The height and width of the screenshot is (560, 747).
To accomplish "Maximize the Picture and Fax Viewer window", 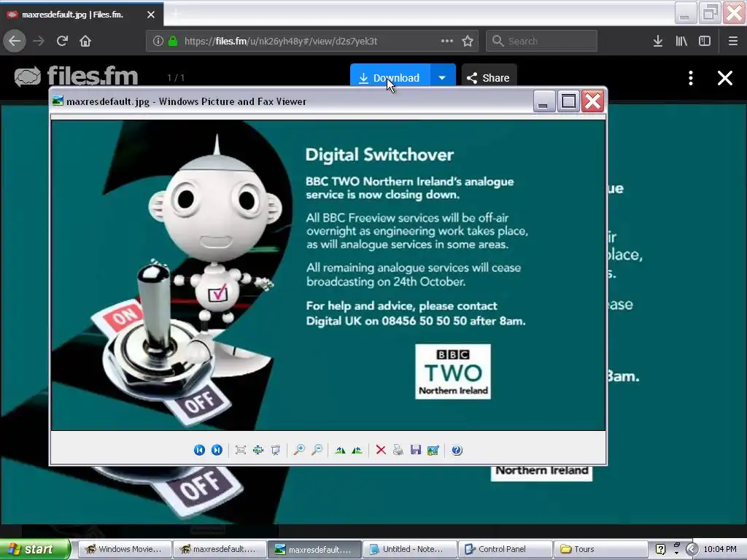I will (x=568, y=101).
